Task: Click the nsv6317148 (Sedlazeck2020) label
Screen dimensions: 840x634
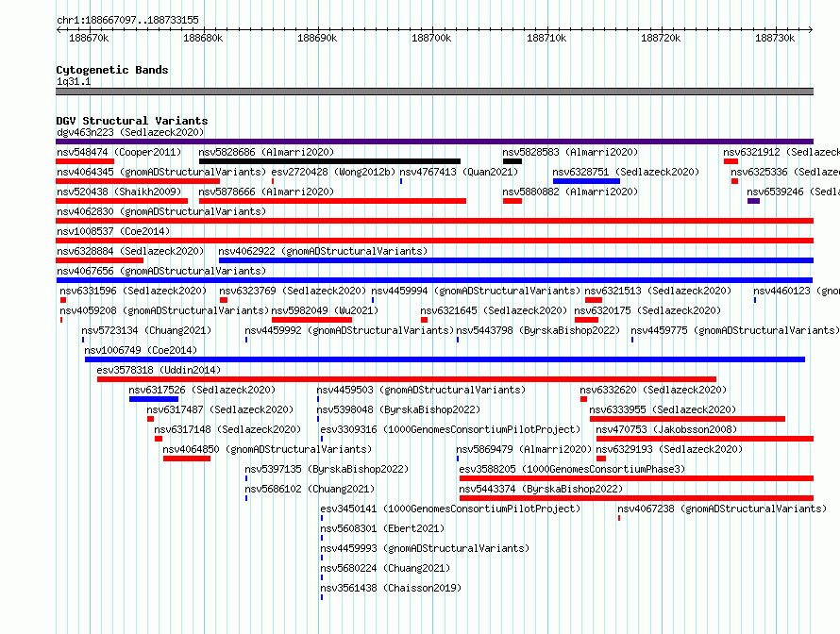Action: pyautogui.click(x=227, y=429)
